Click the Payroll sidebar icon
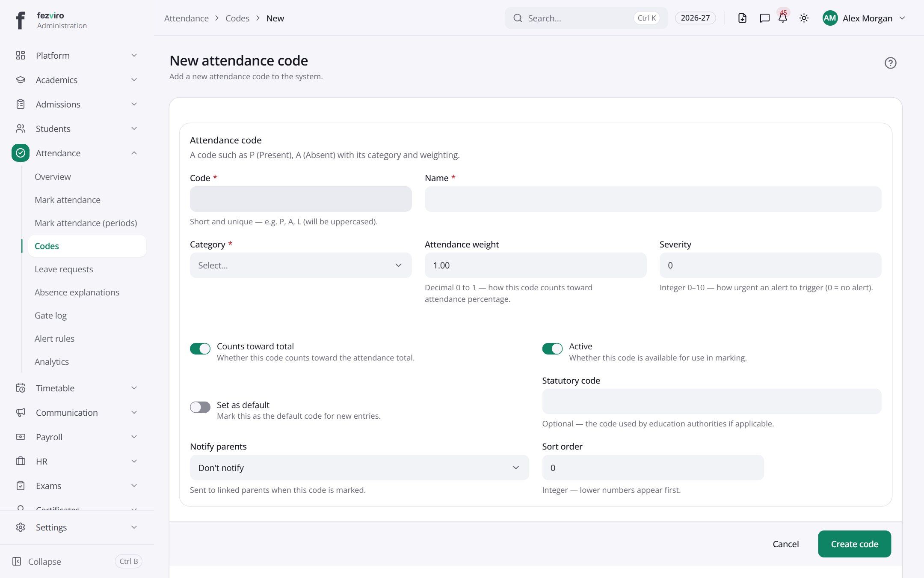Image resolution: width=924 pixels, height=578 pixels. [21, 437]
